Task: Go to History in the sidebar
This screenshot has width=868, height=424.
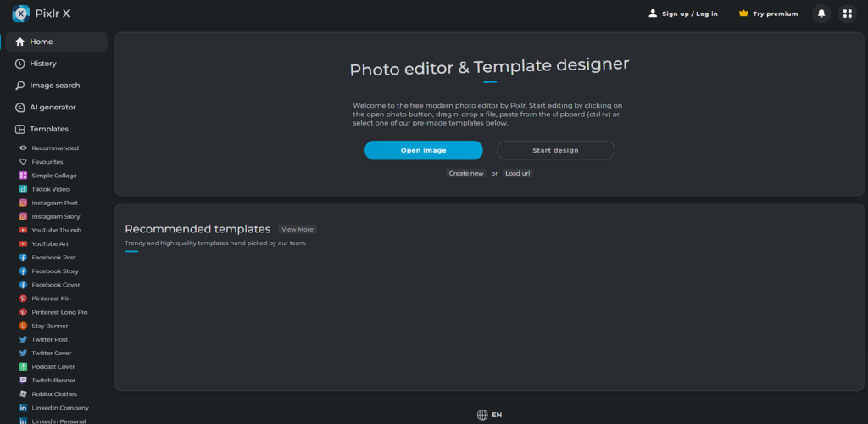Action: (x=42, y=64)
